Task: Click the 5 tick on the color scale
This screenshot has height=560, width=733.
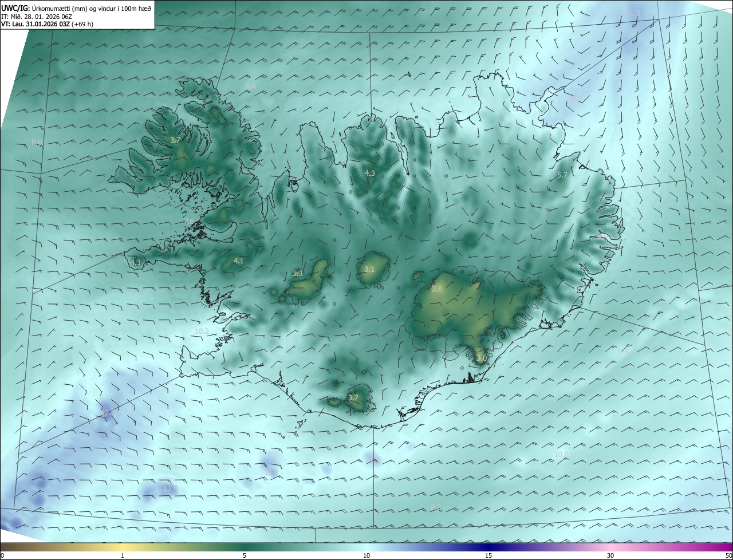Action: (245, 555)
